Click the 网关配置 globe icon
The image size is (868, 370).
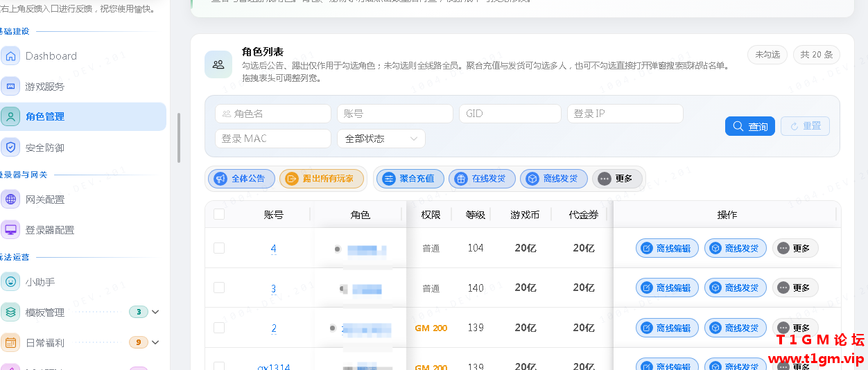point(10,200)
